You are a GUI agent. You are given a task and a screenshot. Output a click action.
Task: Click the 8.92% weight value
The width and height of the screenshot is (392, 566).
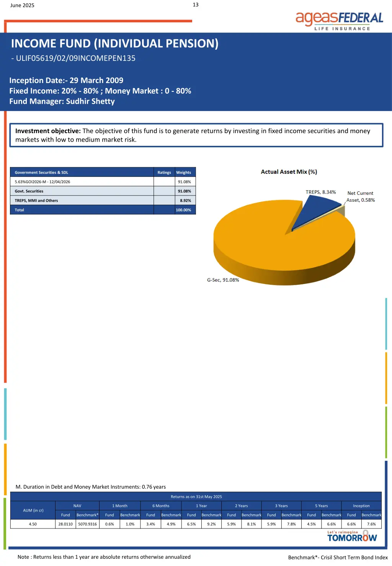click(x=185, y=201)
